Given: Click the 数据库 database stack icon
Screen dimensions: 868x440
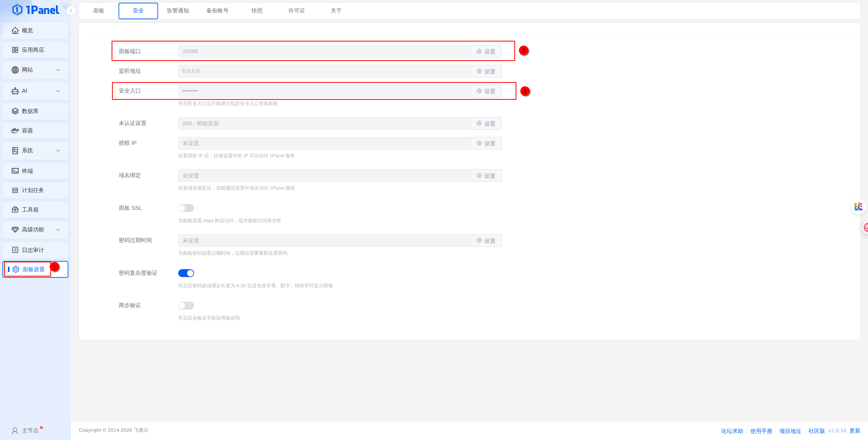Looking at the screenshot, I should point(15,111).
